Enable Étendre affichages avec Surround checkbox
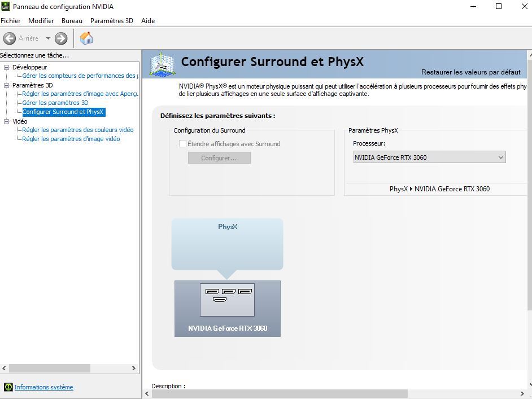This screenshot has width=532, height=399. (x=182, y=144)
